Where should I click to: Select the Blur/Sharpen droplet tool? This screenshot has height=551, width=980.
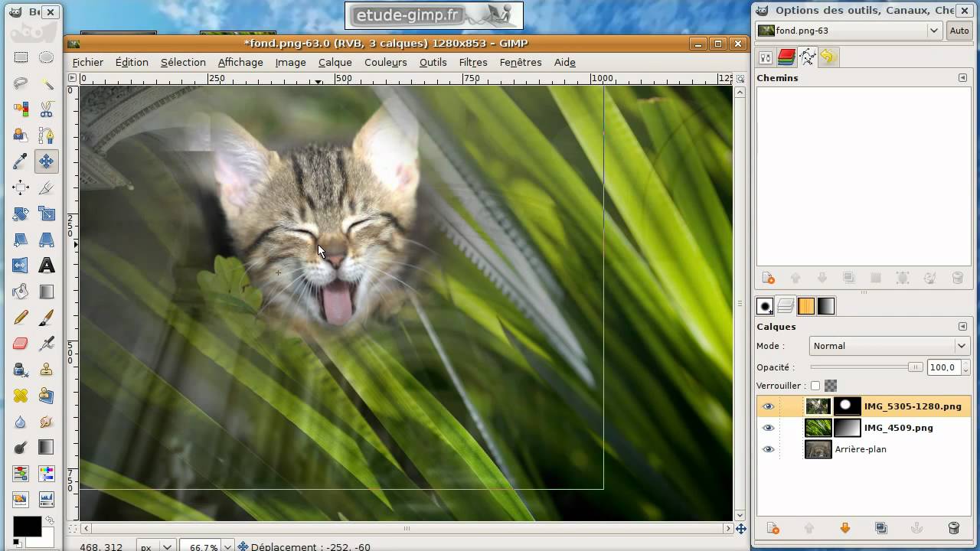click(x=21, y=422)
